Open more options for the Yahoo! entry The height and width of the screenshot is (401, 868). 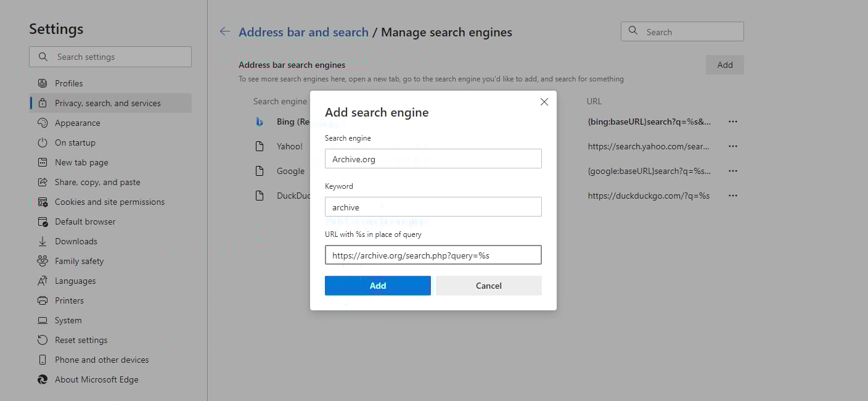point(733,146)
